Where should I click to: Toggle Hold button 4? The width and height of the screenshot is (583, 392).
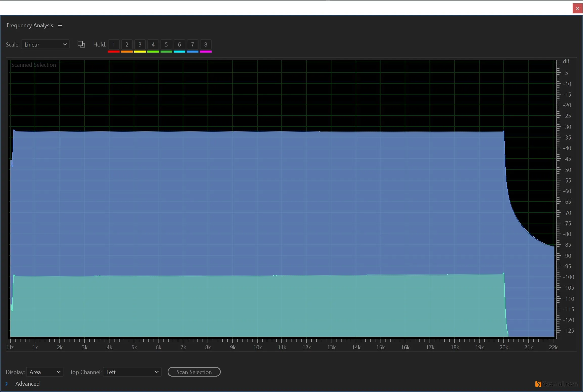coord(153,45)
